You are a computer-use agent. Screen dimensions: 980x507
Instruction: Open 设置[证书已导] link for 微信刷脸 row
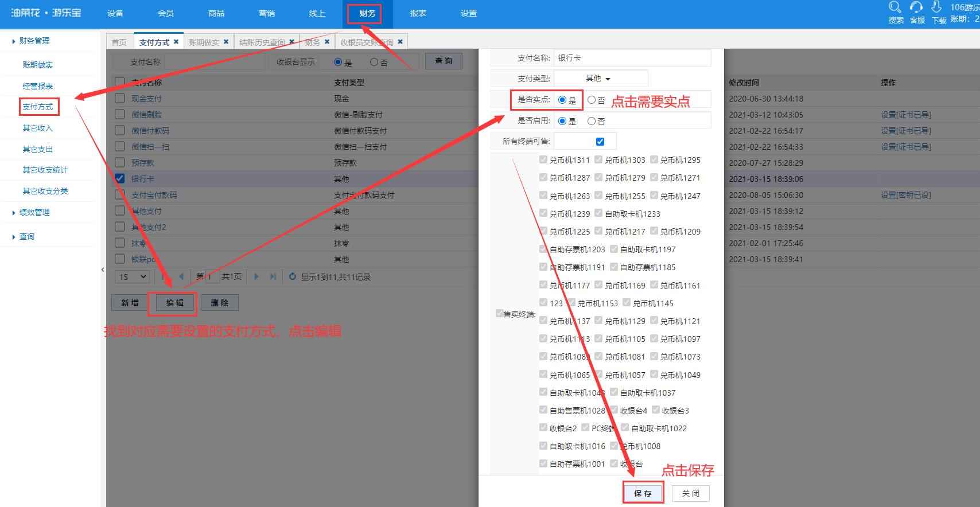pyautogui.click(x=906, y=115)
